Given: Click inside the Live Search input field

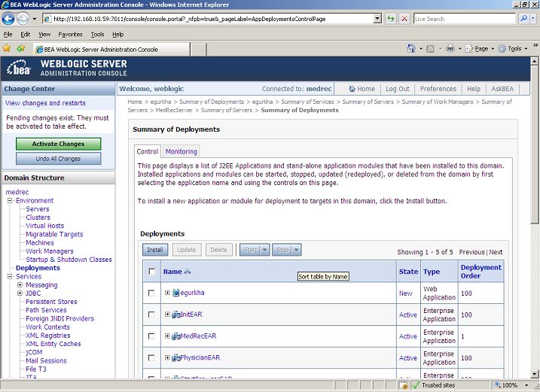Looking at the screenshot, I should pos(464,19).
